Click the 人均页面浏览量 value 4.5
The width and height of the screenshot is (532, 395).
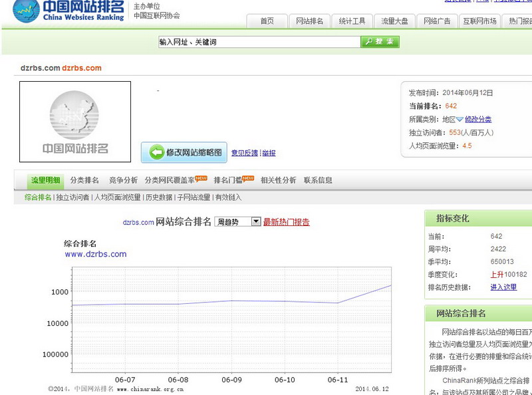pos(467,146)
